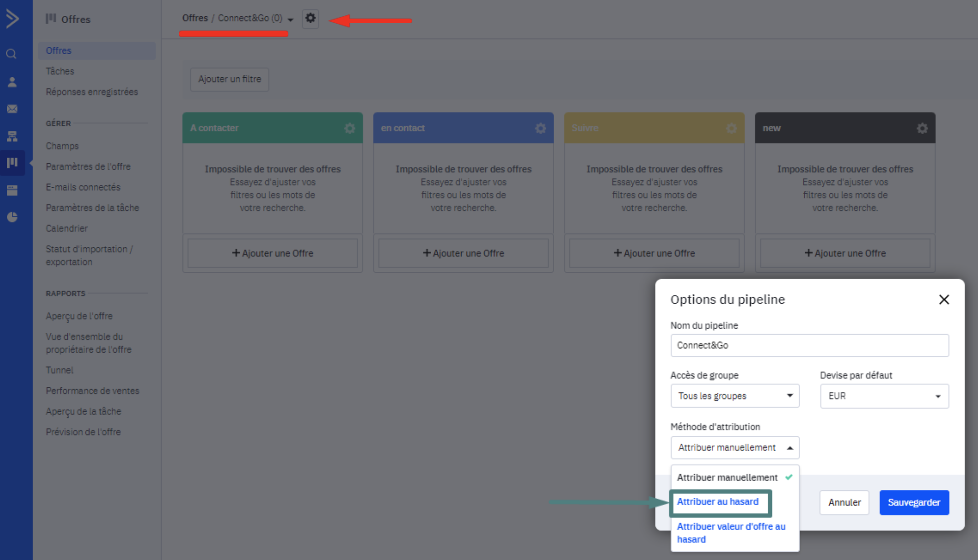
Task: Open the pipeline settings gear icon
Action: [x=310, y=19]
